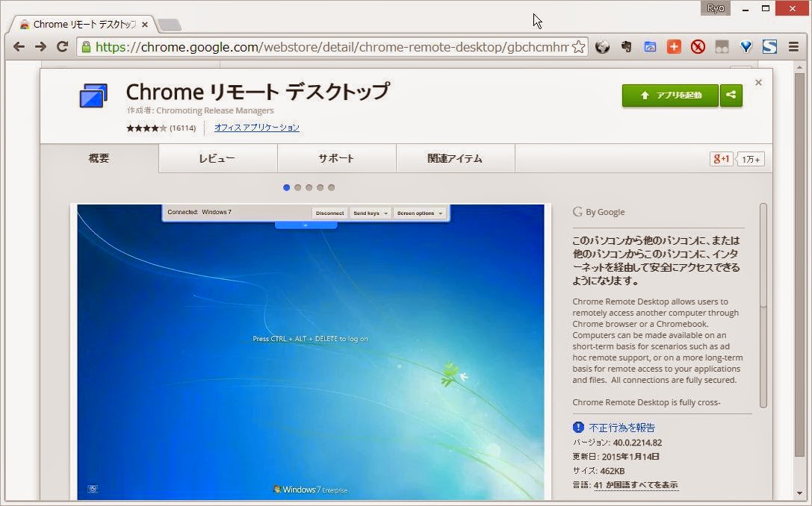Select the first screenshot carousel dot
The width and height of the screenshot is (812, 506).
286,188
